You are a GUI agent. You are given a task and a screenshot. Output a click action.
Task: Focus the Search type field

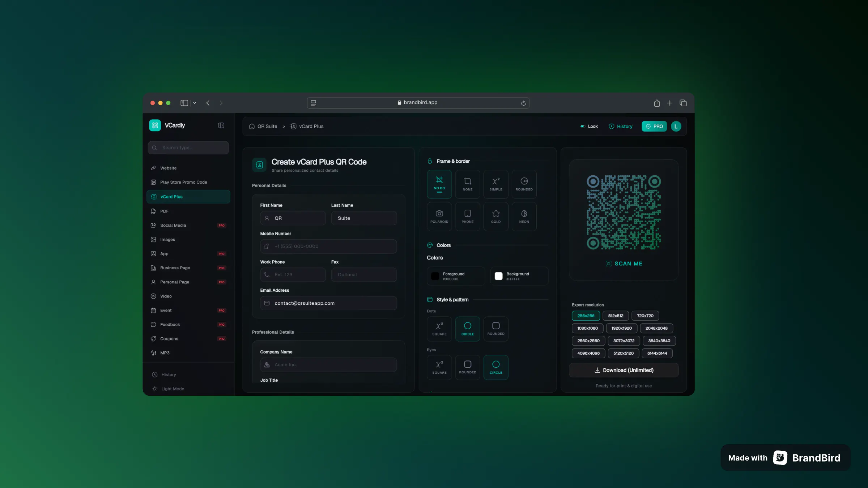(x=188, y=148)
